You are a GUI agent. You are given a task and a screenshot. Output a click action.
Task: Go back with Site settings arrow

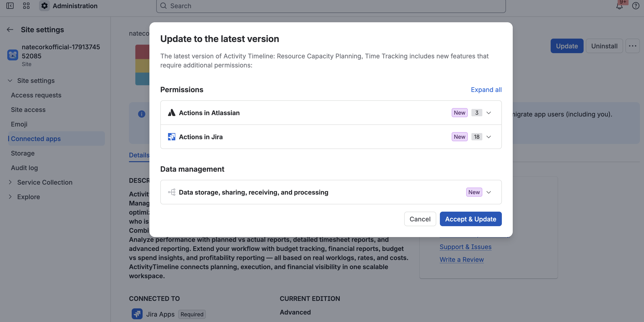(10, 30)
